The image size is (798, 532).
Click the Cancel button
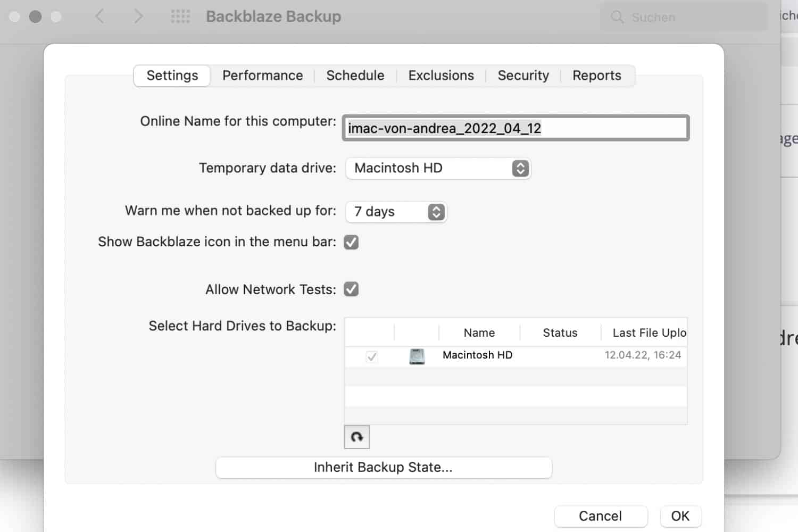(x=601, y=516)
